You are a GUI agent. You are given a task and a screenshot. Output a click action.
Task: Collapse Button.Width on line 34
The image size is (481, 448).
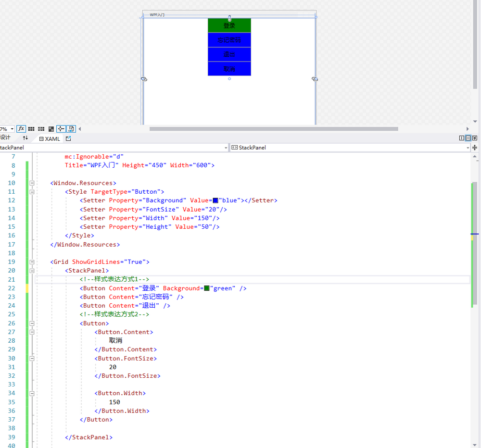pyautogui.click(x=32, y=393)
